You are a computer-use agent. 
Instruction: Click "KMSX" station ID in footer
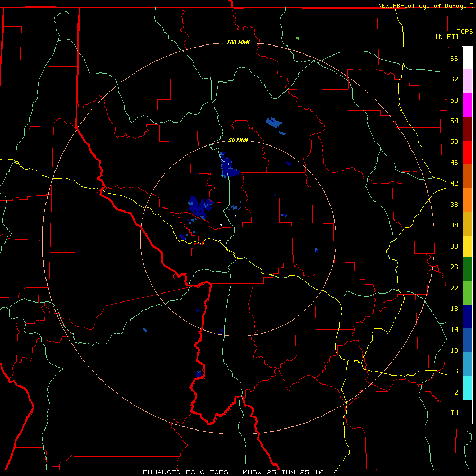coord(252,472)
